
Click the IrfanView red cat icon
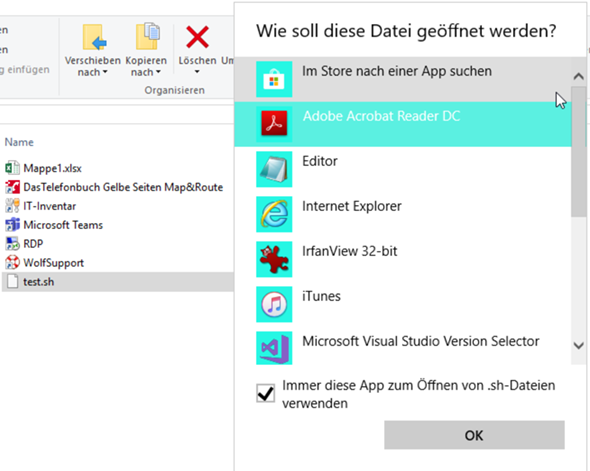click(274, 259)
